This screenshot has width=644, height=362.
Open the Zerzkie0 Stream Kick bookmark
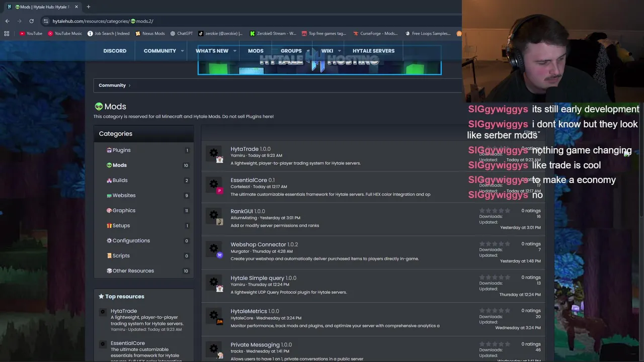(273, 34)
